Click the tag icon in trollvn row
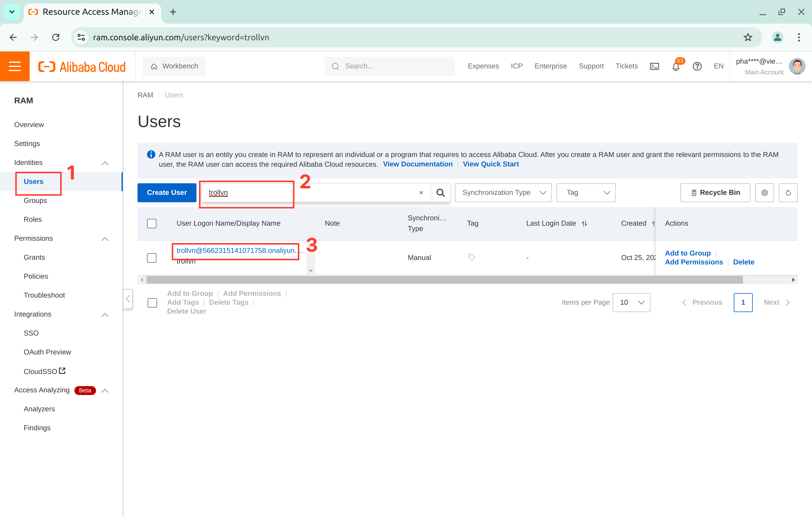812x517 pixels. click(x=471, y=258)
